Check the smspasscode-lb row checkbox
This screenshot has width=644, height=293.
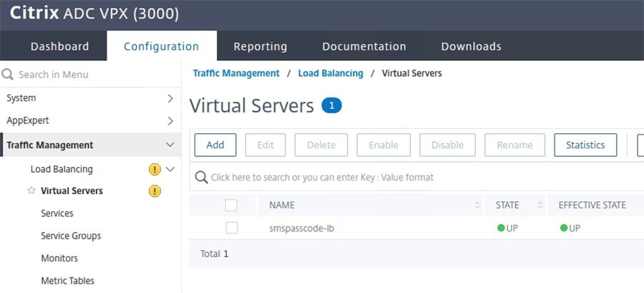[231, 228]
